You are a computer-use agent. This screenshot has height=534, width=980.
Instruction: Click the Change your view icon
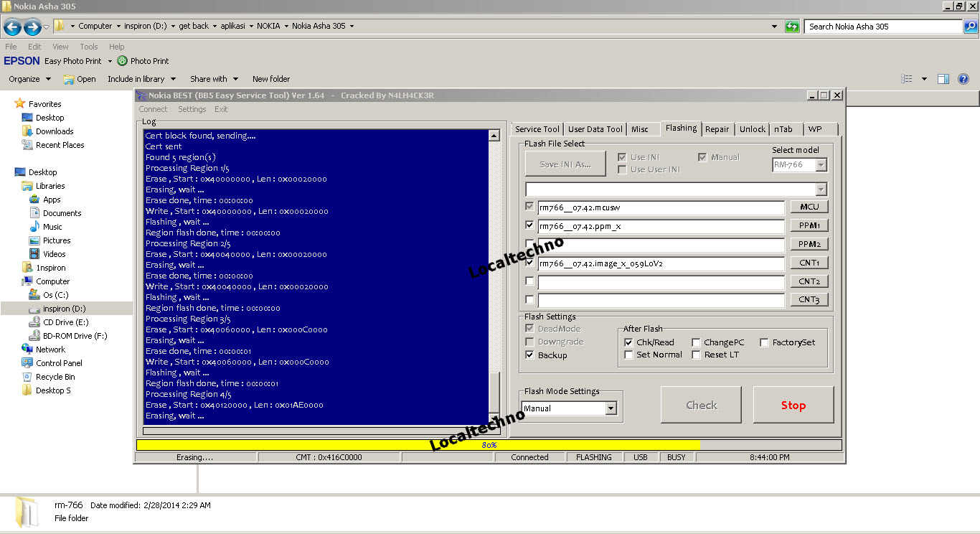[907, 79]
